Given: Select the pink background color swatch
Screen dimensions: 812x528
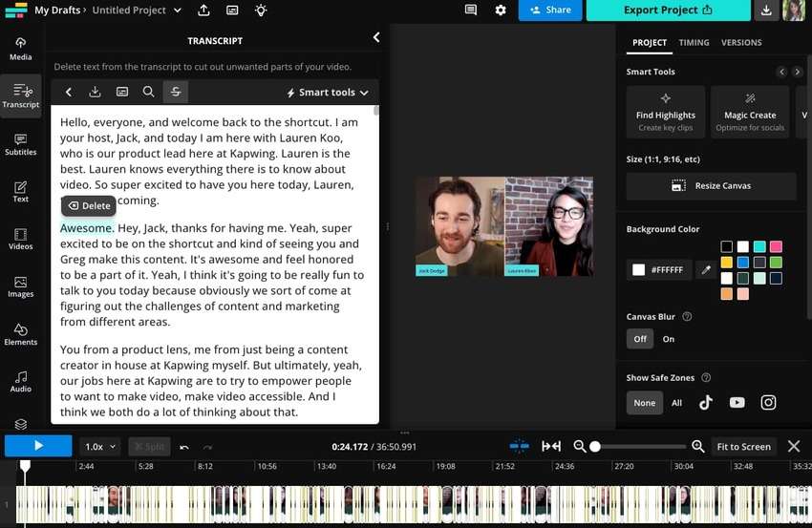Looking at the screenshot, I should coord(776,247).
